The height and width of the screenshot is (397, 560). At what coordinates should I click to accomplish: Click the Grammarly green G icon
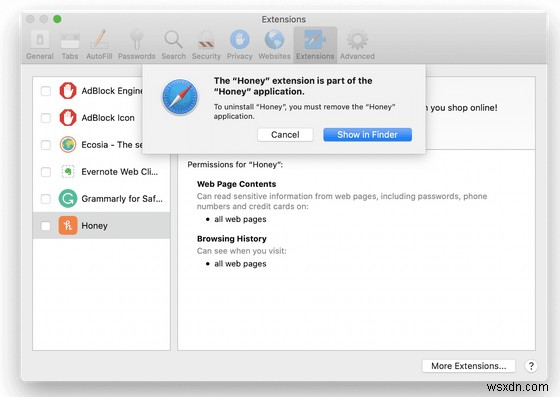pyautogui.click(x=68, y=198)
